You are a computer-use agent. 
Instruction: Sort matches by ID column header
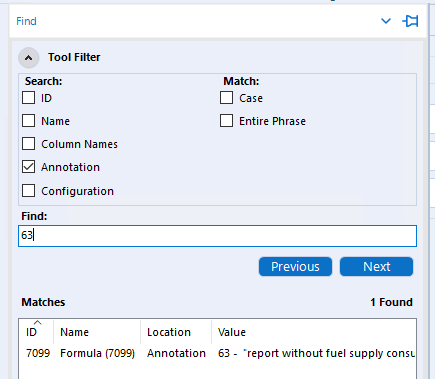click(31, 332)
